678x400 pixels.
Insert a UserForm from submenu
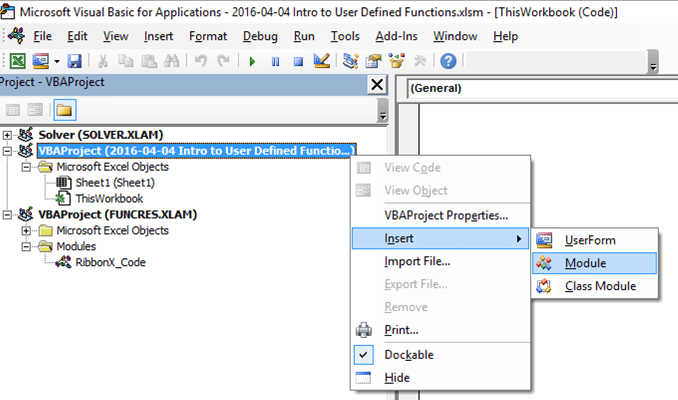point(595,240)
